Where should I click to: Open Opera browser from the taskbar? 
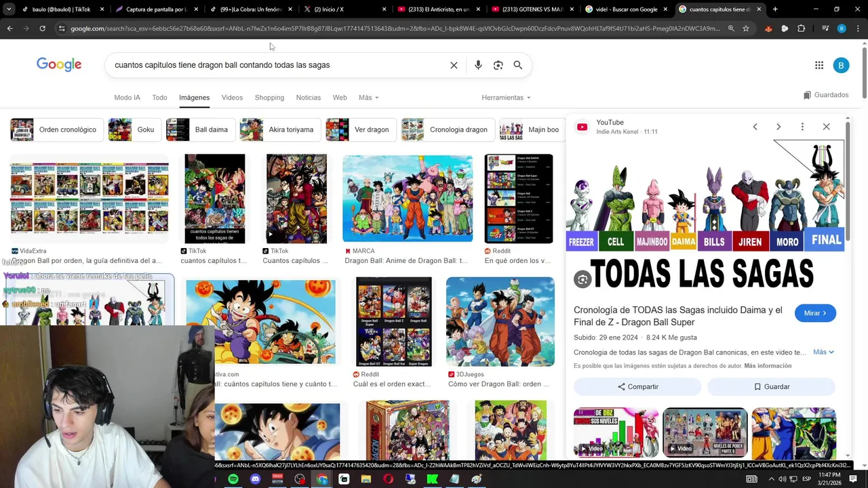tap(388, 479)
